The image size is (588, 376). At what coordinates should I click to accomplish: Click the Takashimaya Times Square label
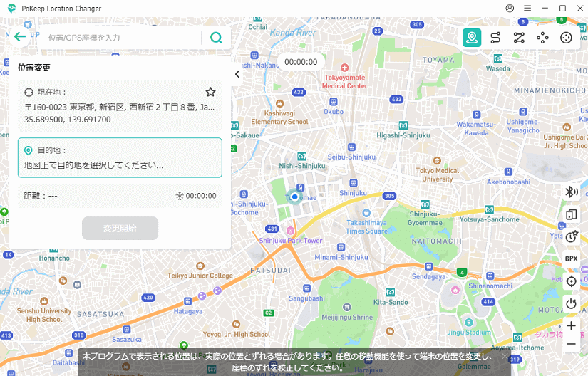tap(366, 227)
